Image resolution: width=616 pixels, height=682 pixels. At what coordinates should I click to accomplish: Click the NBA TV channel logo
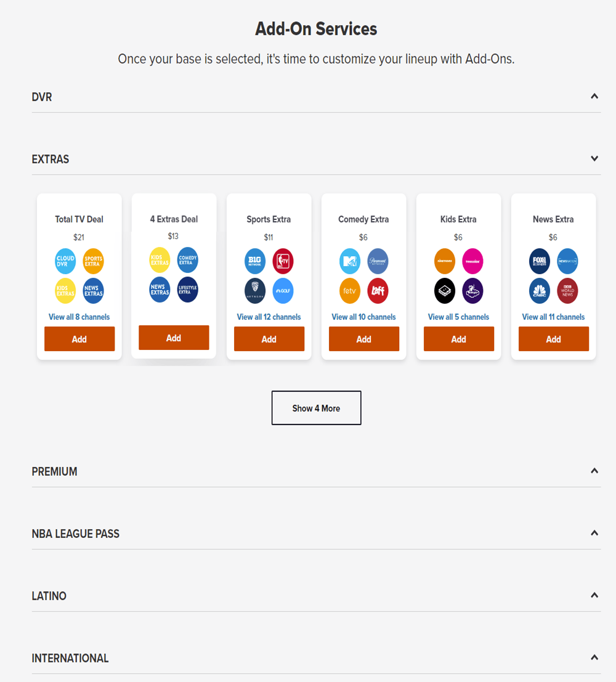283,262
